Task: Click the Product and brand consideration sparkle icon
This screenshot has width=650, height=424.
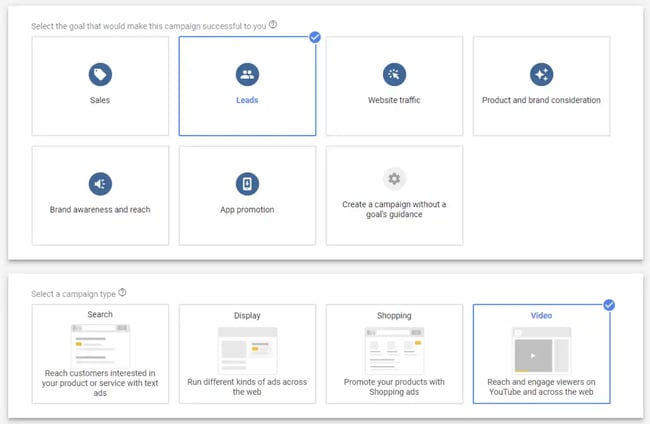Action: click(541, 74)
